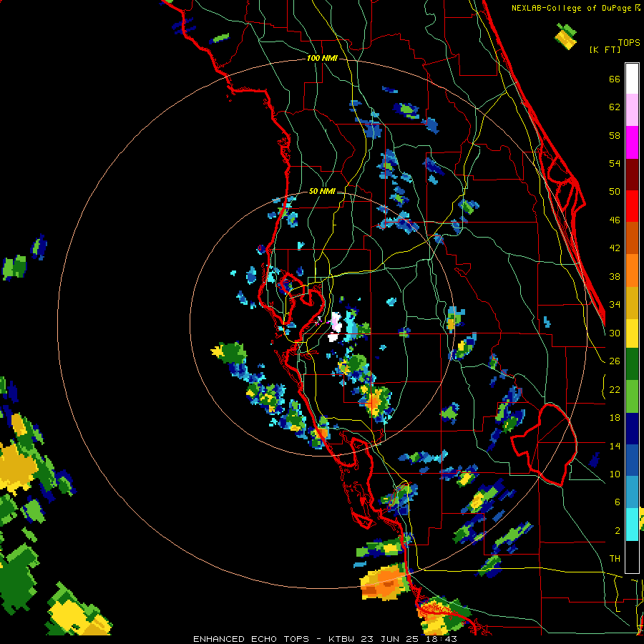Click the TOPS legend title
Viewport: 644px width, 644px height.
[x=629, y=42]
